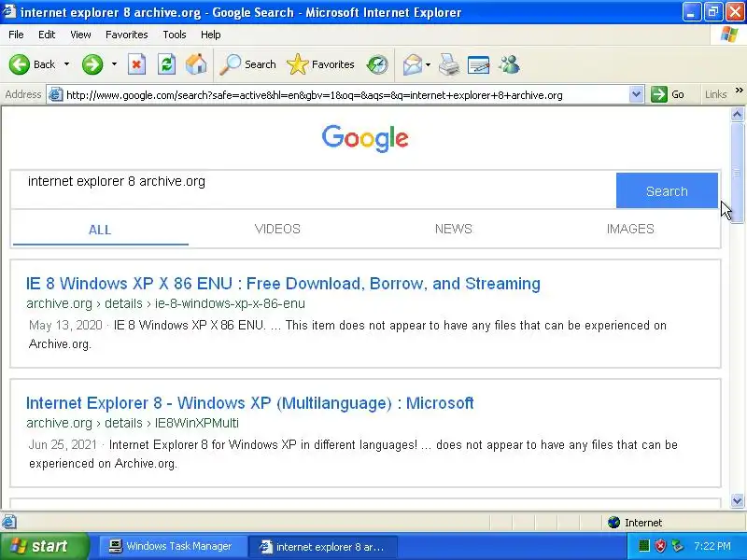Open the Edit menu

[x=47, y=35]
